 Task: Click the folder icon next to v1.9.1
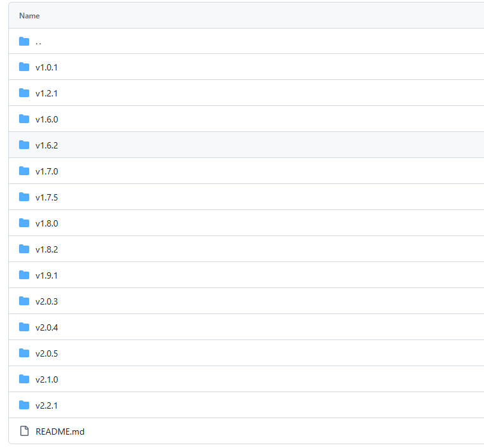(24, 275)
